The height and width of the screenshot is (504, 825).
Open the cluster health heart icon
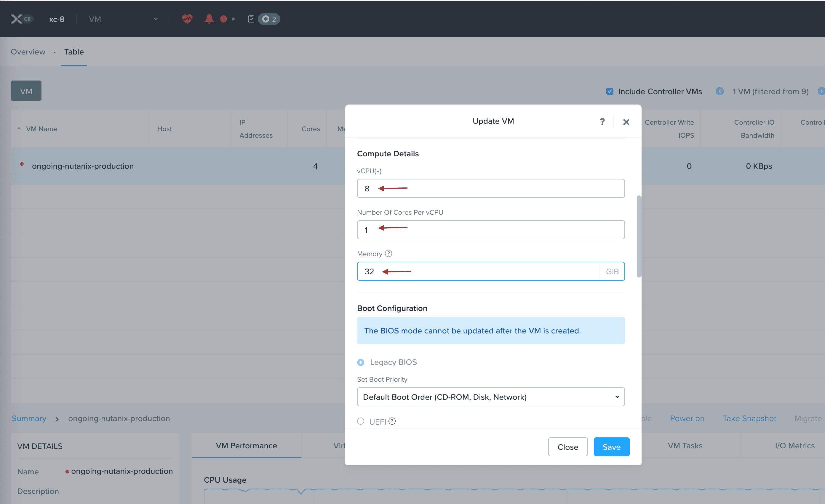pos(187,19)
